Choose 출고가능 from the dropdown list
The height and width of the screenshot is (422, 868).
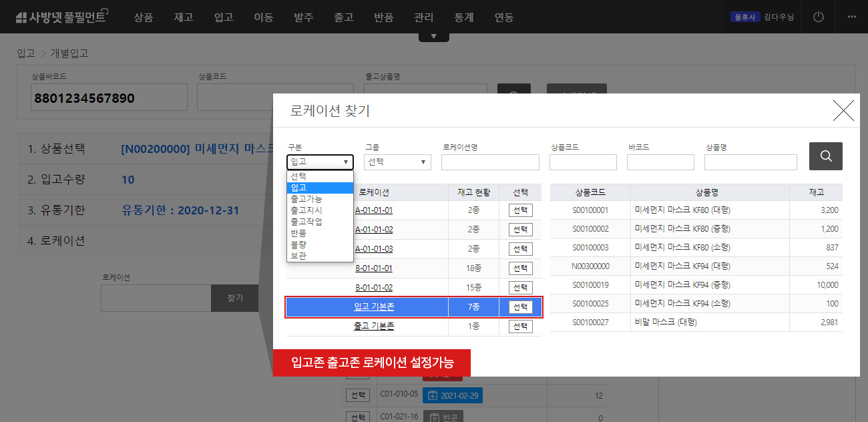[x=306, y=199]
